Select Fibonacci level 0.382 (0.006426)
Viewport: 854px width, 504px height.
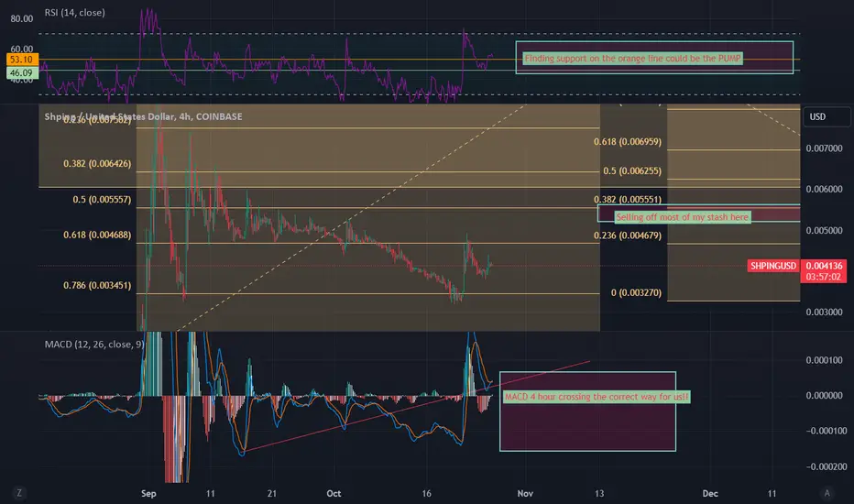(97, 163)
